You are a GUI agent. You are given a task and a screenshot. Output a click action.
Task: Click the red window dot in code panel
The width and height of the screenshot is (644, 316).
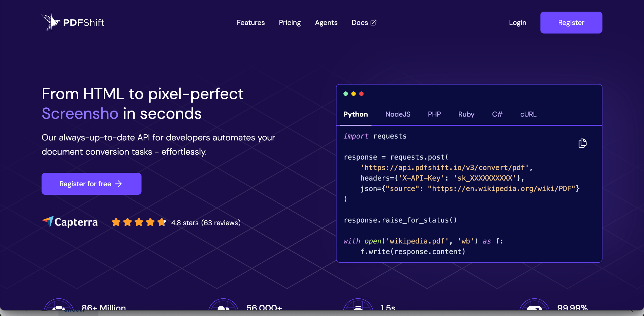pyautogui.click(x=361, y=94)
